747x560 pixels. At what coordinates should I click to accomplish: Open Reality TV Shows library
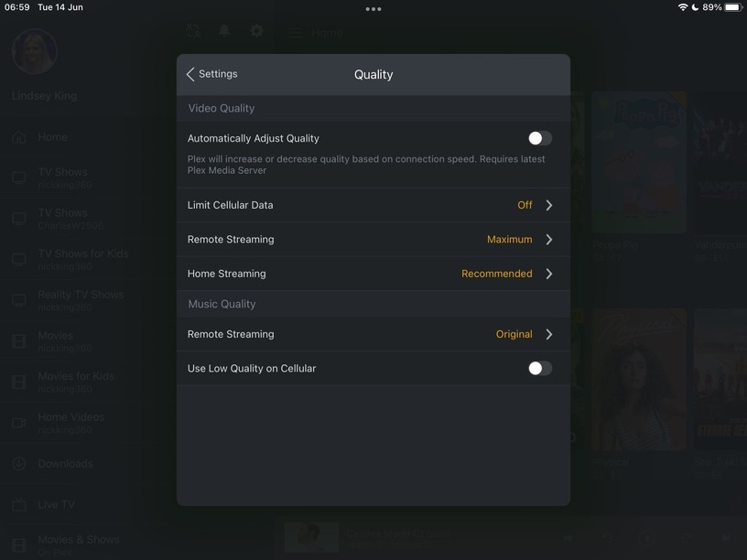tap(81, 300)
